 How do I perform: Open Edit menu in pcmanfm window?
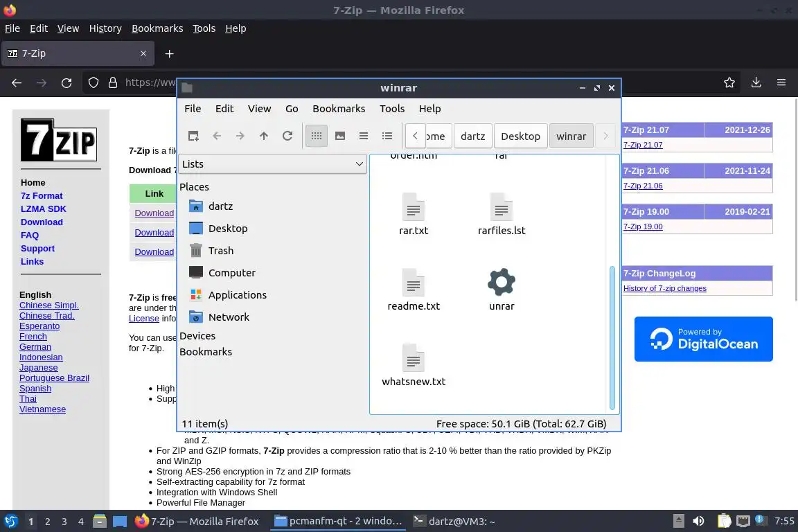coord(224,109)
